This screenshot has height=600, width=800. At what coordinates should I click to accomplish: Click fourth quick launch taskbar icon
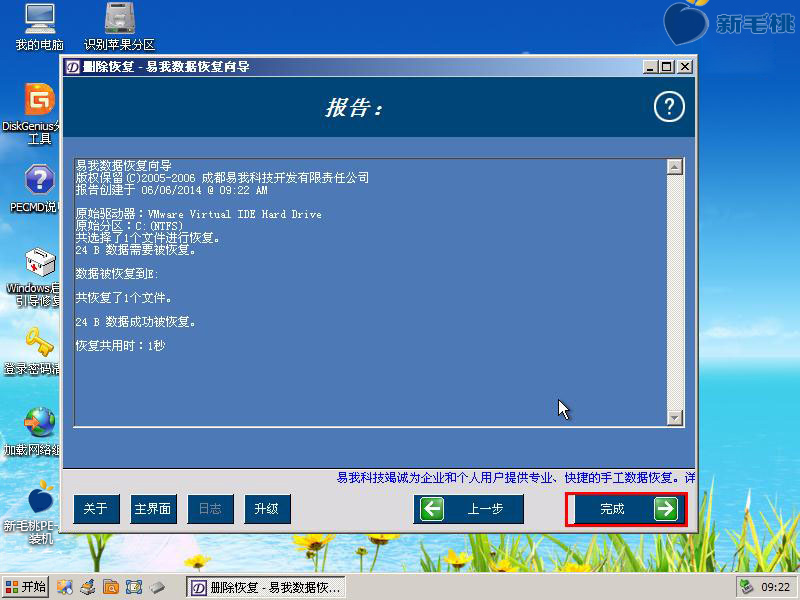tap(134, 587)
